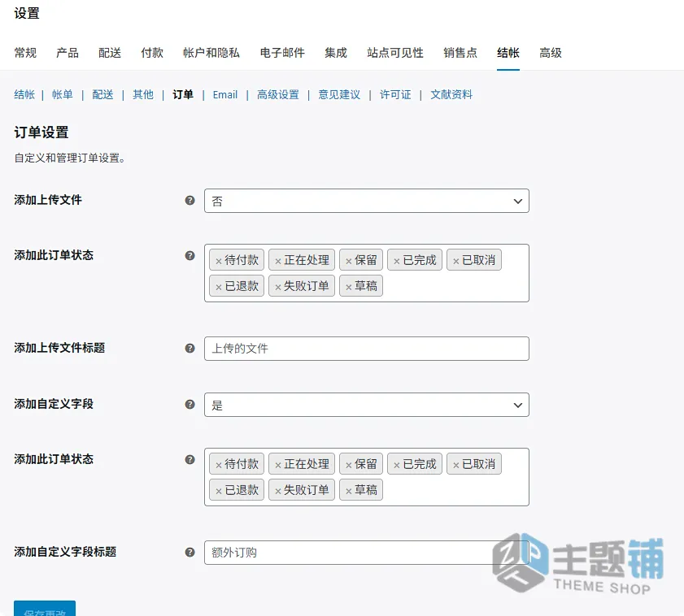Image resolution: width=684 pixels, height=616 pixels.
Task: Open the 意见建议 link
Action: click(339, 94)
